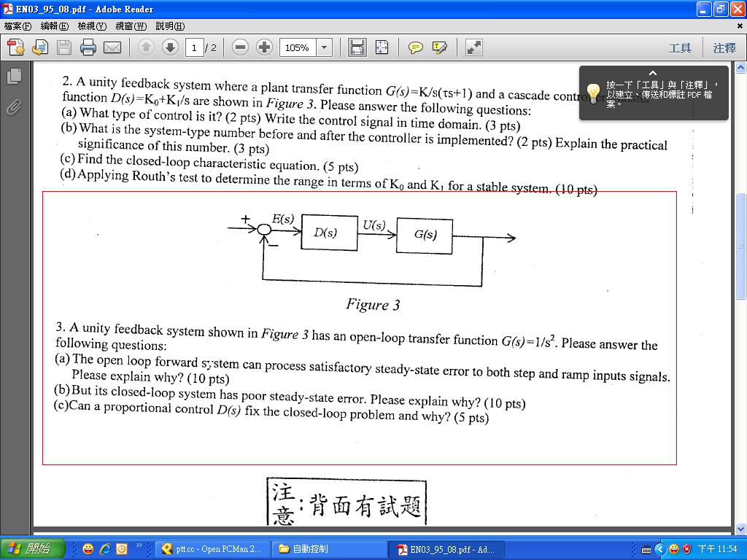Go to previous page arrow
The image size is (747, 560).
tap(146, 47)
